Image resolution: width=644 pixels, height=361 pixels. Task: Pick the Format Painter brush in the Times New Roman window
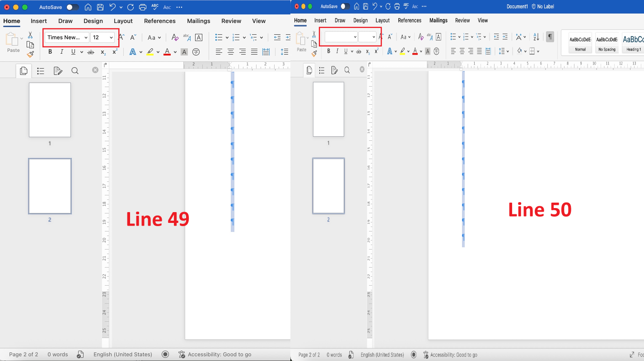[x=30, y=54]
